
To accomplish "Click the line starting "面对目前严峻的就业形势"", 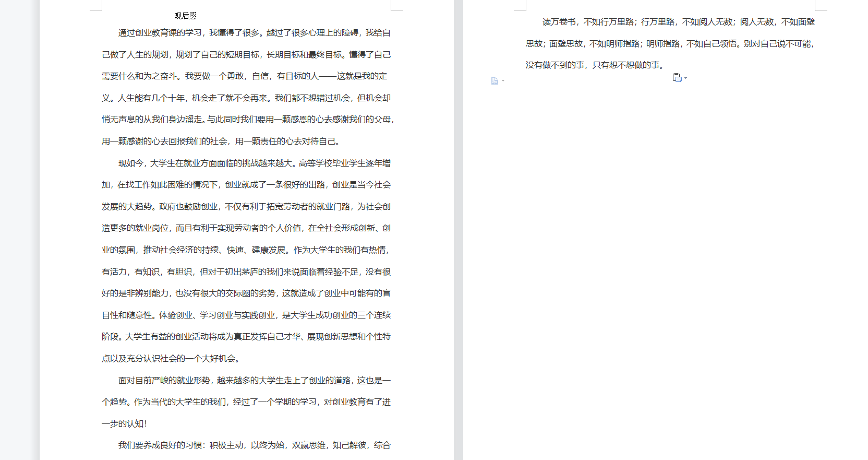I will point(255,381).
